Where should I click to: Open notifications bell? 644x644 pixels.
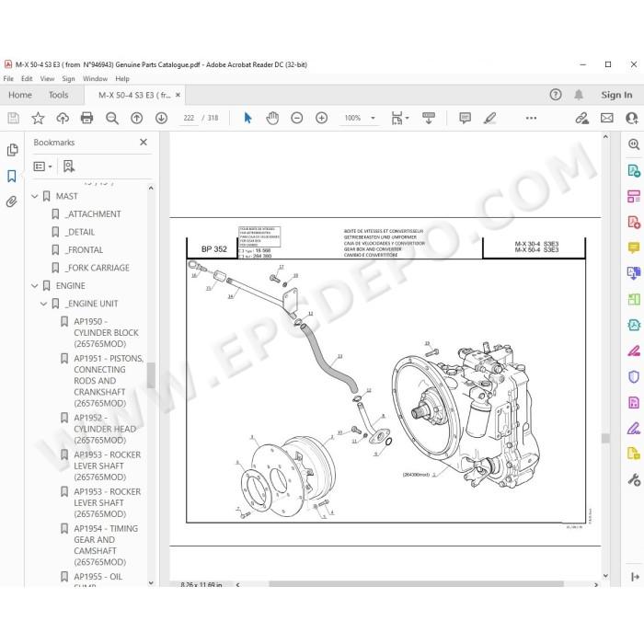pos(579,95)
